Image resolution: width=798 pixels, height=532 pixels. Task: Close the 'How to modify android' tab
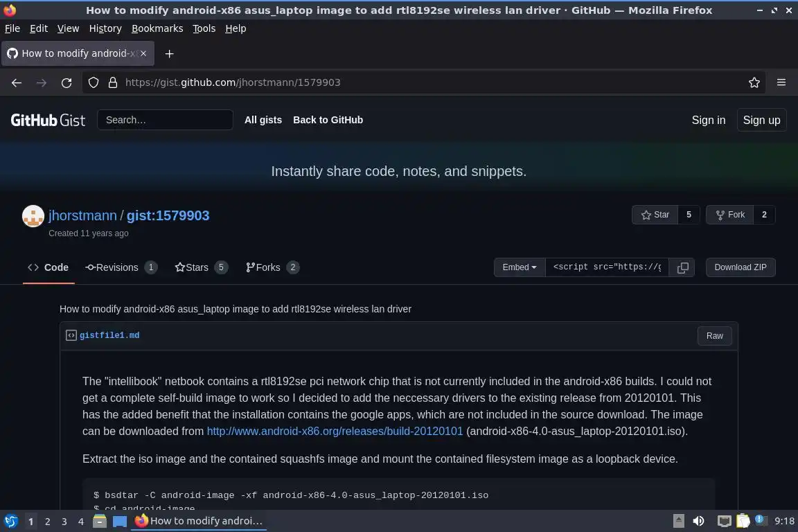click(x=143, y=53)
